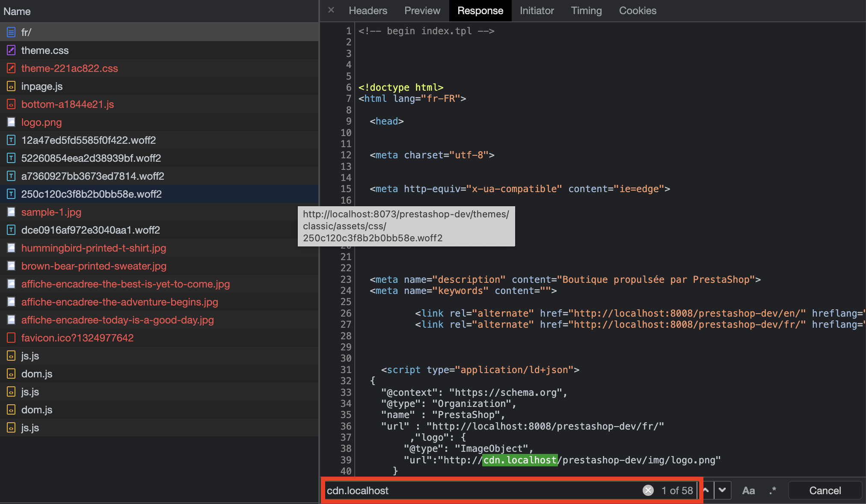Click the red icon next to favicon.ico
Image resolution: width=866 pixels, height=504 pixels.
(x=11, y=338)
